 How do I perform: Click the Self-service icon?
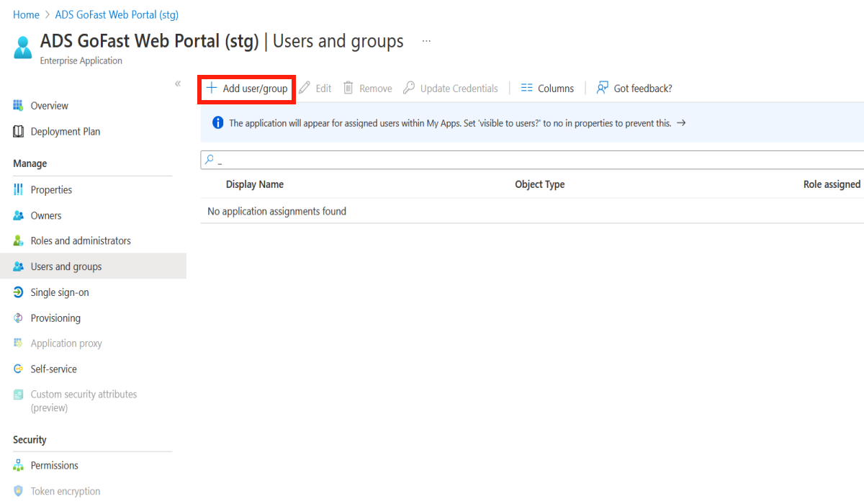[x=19, y=369]
